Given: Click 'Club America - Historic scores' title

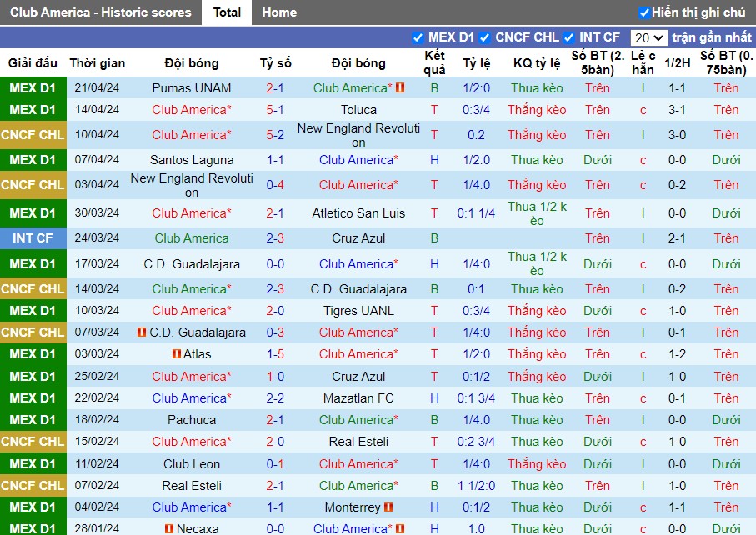Looking at the screenshot, I should click(100, 12).
